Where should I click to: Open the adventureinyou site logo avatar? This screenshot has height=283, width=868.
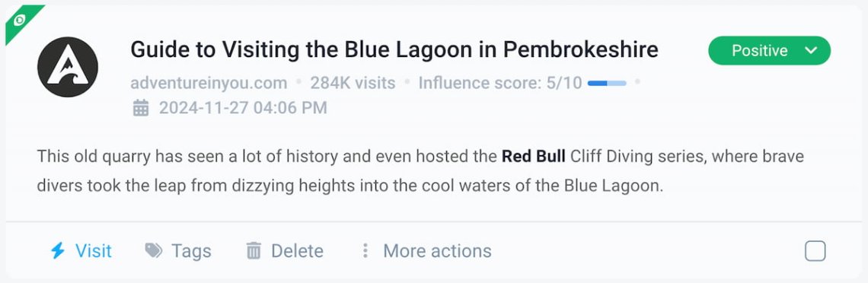68,67
